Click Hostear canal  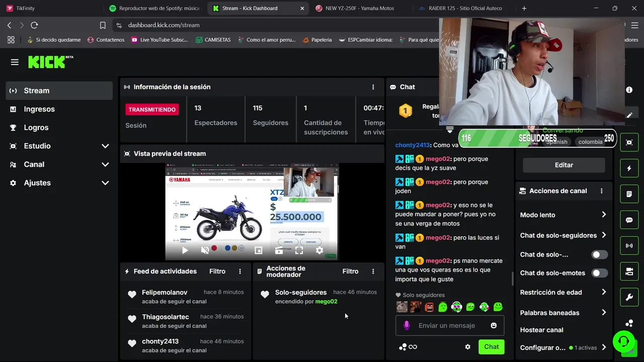pos(541,330)
